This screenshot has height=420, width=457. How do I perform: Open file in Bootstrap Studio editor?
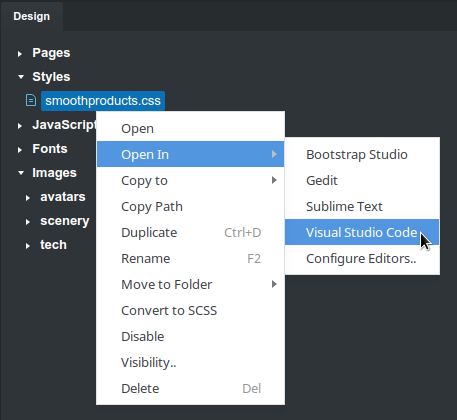point(362,154)
